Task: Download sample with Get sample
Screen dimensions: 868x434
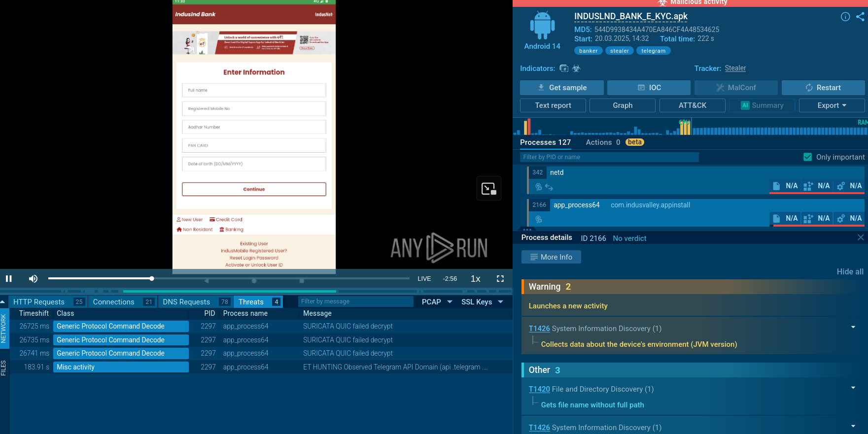Action: 562,88
